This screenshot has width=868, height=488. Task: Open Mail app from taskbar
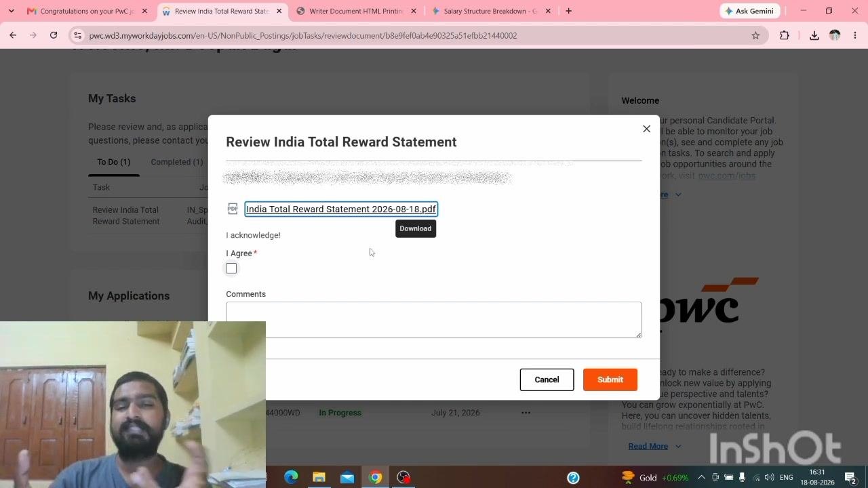[x=347, y=477]
